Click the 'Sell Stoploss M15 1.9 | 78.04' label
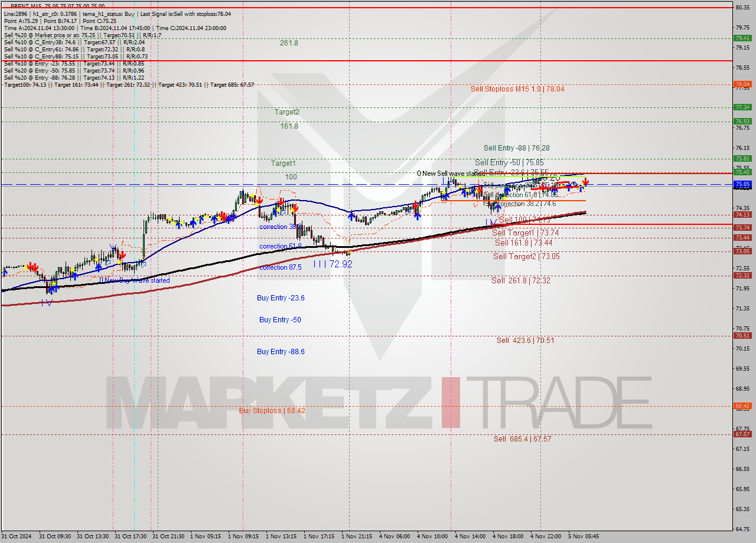The image size is (756, 543). 517,89
